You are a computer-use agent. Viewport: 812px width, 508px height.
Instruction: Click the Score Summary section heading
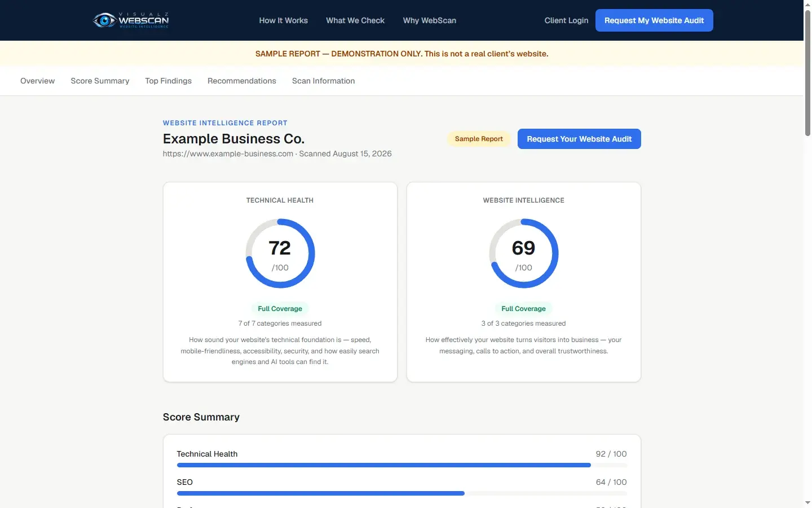click(x=201, y=417)
